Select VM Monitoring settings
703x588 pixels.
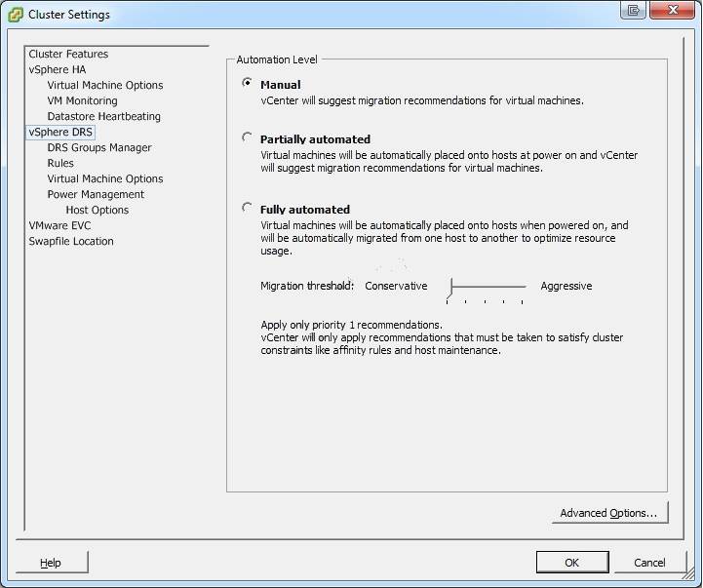(x=83, y=100)
